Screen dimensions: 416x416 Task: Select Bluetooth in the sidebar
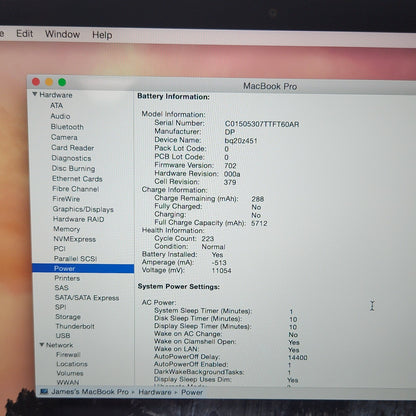coord(67,127)
